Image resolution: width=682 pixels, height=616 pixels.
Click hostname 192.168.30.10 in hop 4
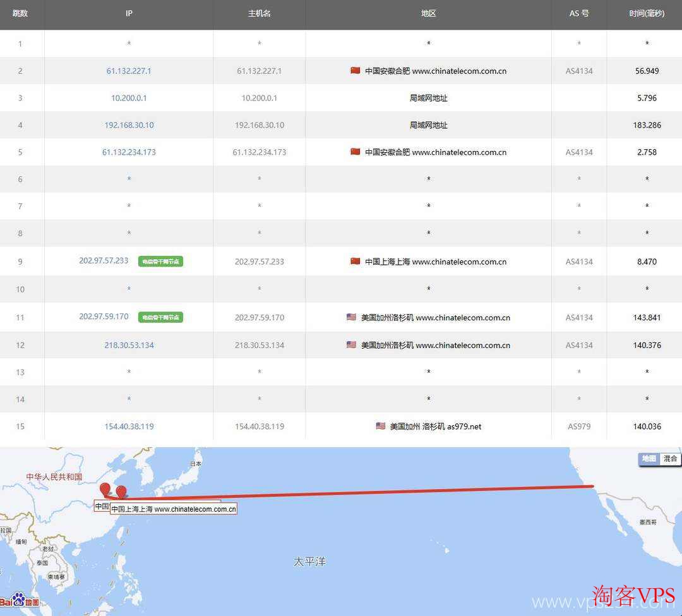pyautogui.click(x=260, y=125)
